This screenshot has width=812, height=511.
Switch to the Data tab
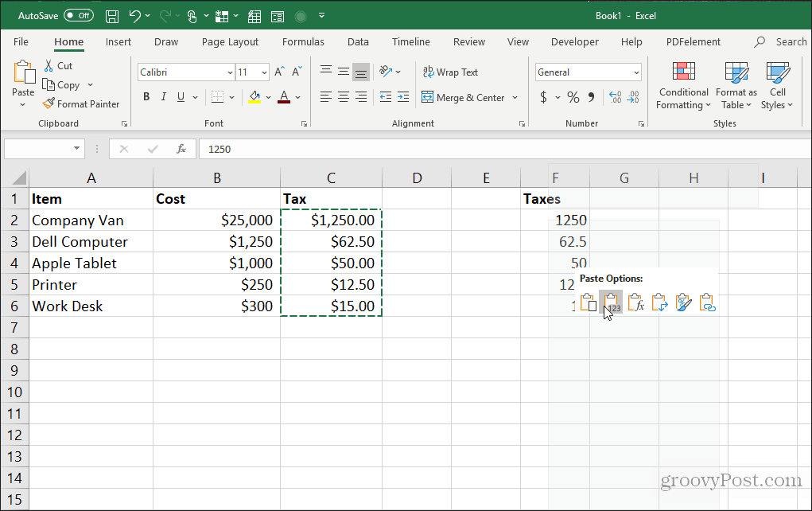[x=358, y=42]
